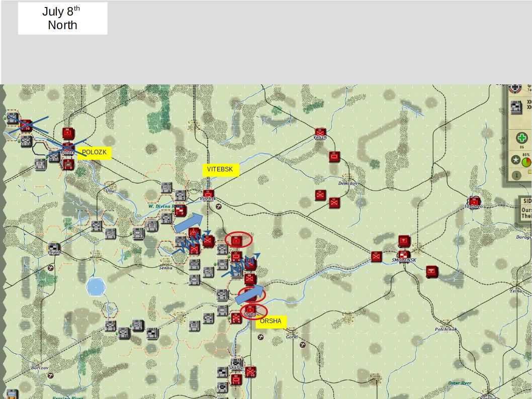Click the blue lake hex west of Senna
Image resolution: width=532 pixels, height=399 pixels.
click(96, 287)
